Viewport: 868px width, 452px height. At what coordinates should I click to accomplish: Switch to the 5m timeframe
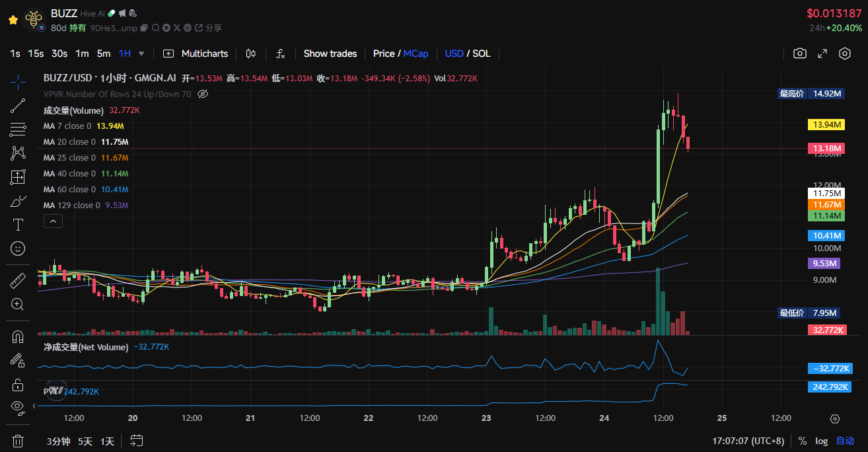click(104, 54)
